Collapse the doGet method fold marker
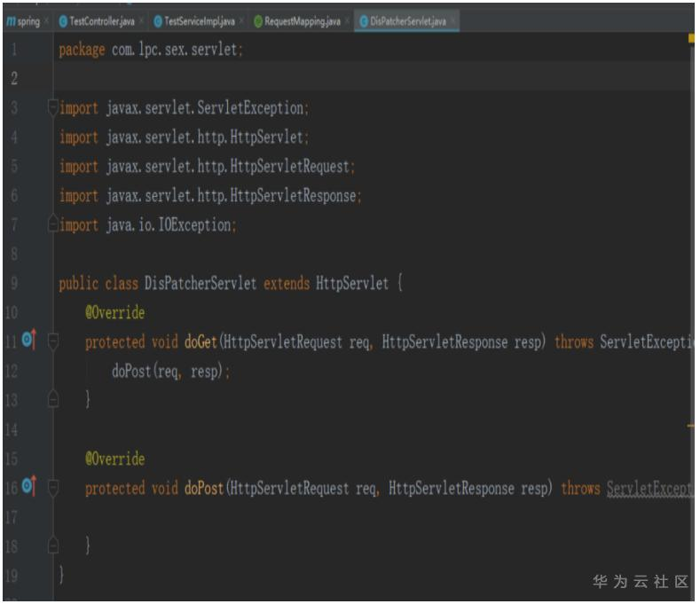Image resolution: width=700 pixels, height=604 pixels. pos(53,341)
